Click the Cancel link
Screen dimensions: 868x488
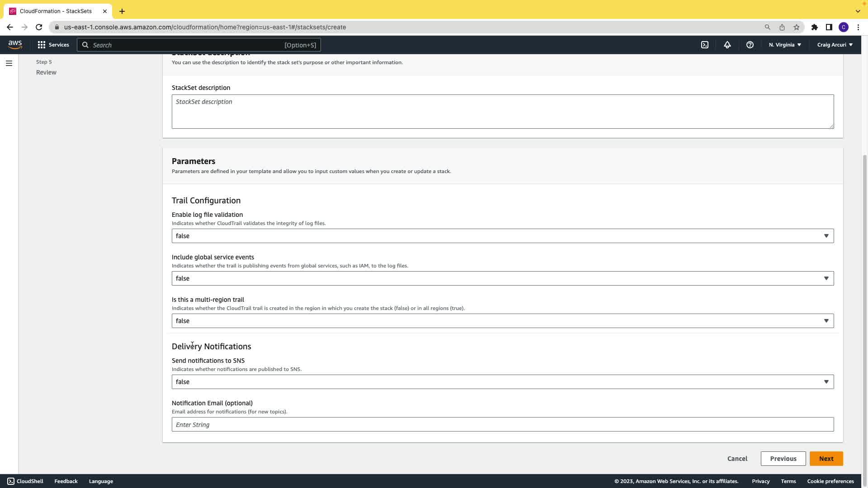[737, 459]
